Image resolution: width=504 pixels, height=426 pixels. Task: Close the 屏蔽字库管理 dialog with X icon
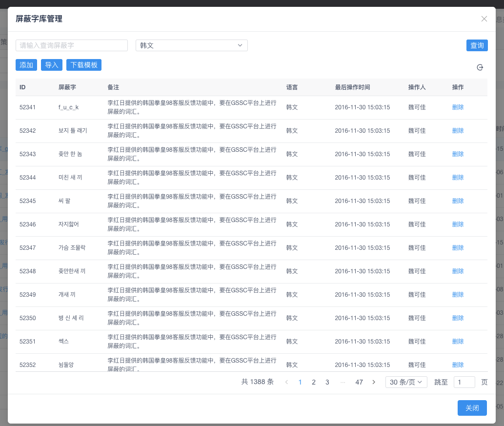tap(484, 19)
